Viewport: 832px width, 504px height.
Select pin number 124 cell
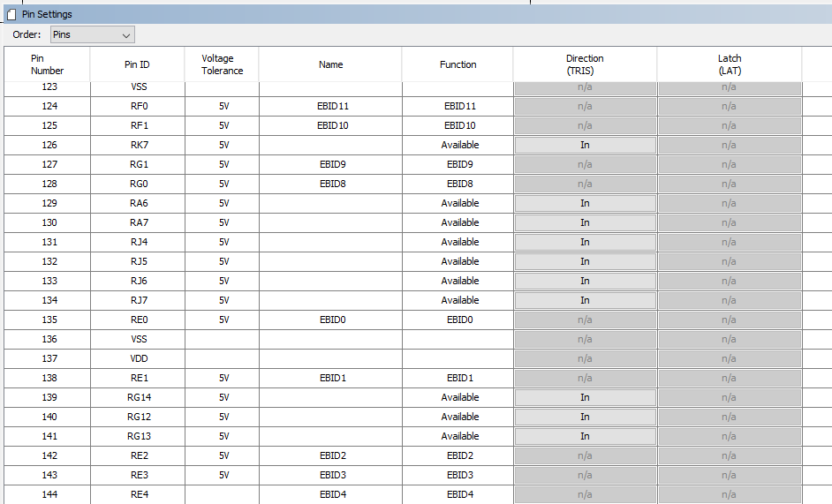pos(47,106)
